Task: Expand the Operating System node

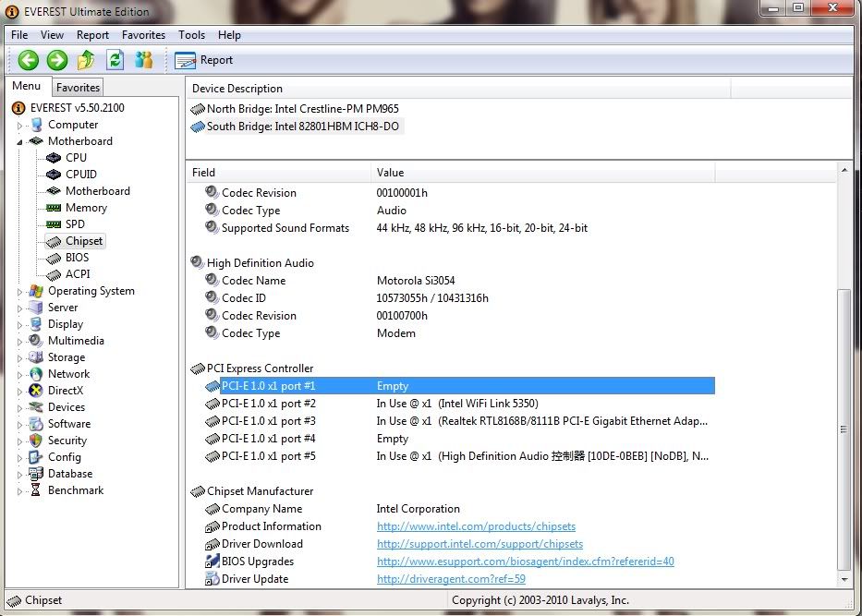Action: tap(19, 292)
